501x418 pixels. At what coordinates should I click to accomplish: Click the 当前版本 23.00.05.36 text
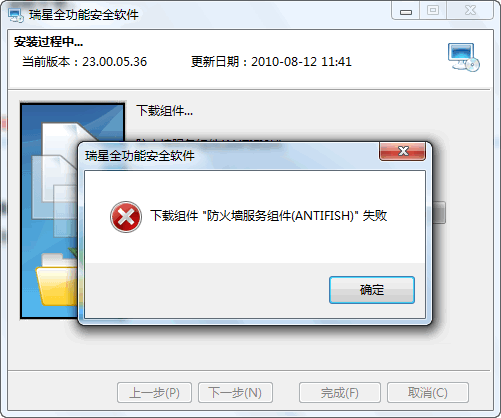(x=84, y=62)
